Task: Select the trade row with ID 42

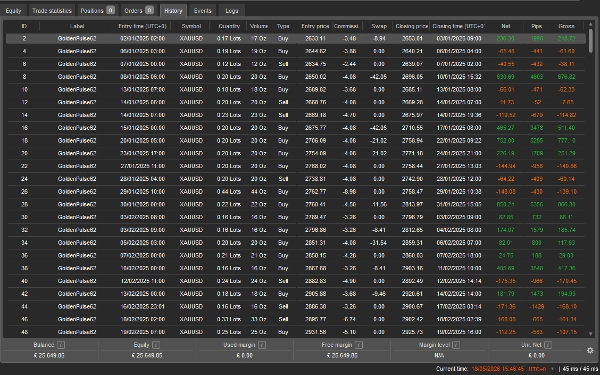Action: pyautogui.click(x=296, y=294)
